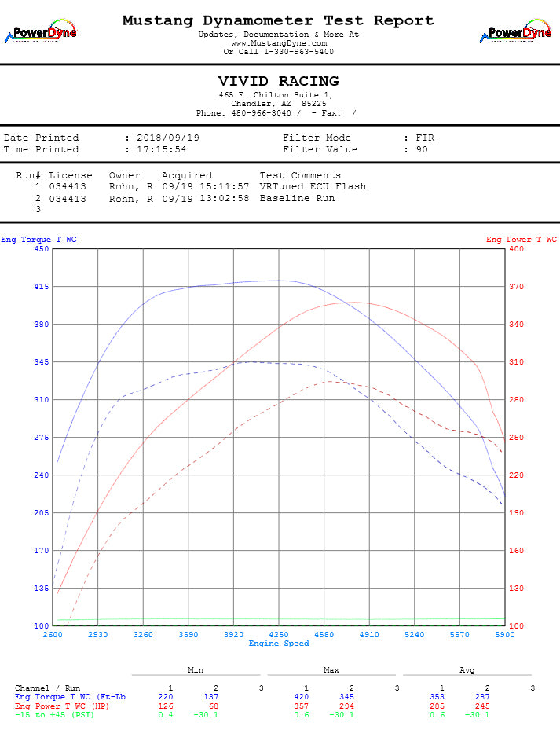This screenshot has height=737, width=560.
Task: Click acquired time '09/19 15:11:57'
Action: click(x=205, y=186)
